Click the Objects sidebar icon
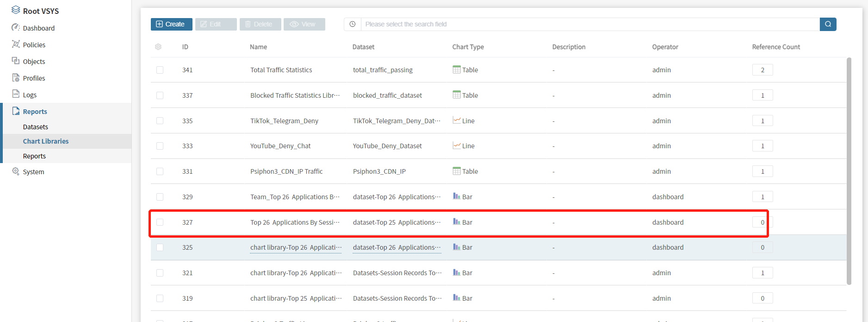 tap(16, 61)
